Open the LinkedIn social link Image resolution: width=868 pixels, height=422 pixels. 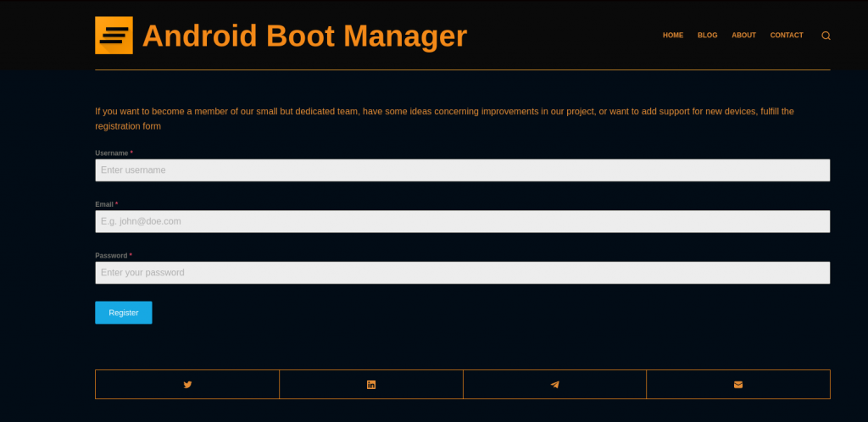click(371, 385)
